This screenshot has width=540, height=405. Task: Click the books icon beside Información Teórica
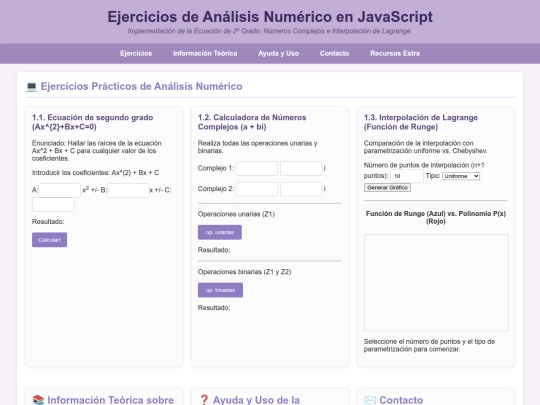tap(38, 400)
